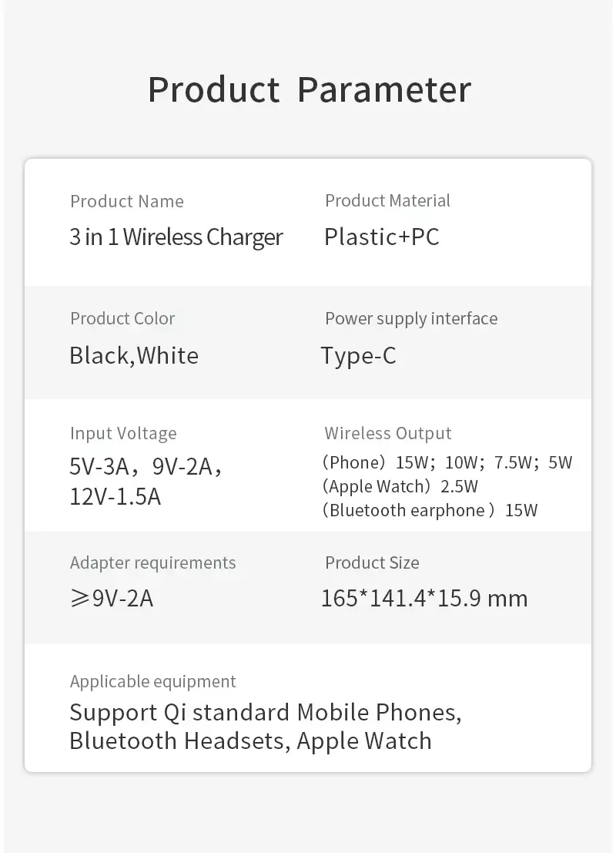Click the Product Size label
This screenshot has width=616, height=853.
372,563
